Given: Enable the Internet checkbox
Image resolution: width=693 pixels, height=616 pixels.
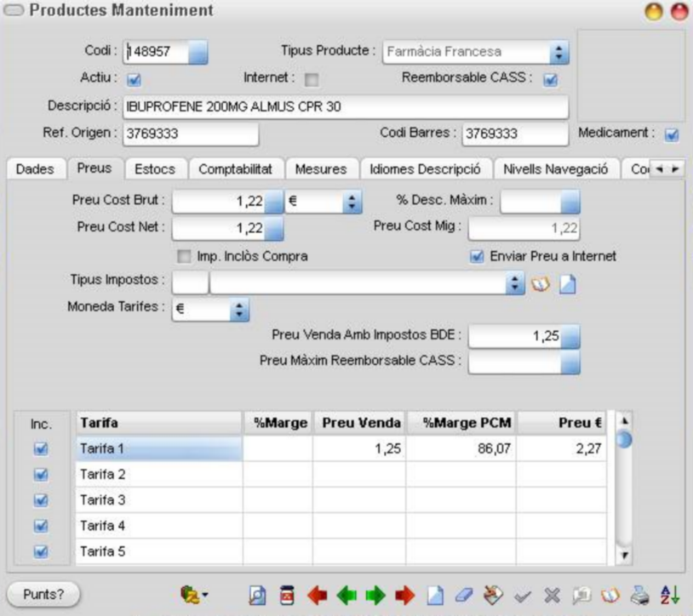Looking at the screenshot, I should (312, 80).
